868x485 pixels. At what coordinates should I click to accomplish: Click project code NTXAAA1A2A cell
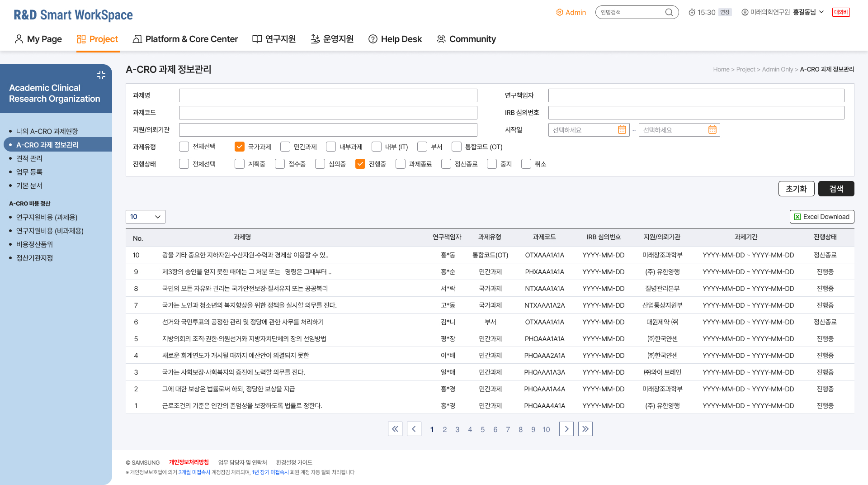point(545,305)
